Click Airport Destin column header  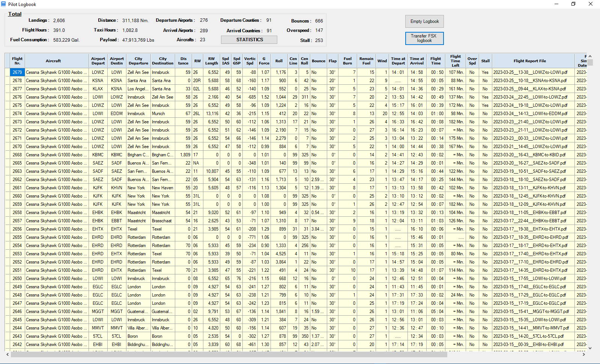[x=117, y=61]
